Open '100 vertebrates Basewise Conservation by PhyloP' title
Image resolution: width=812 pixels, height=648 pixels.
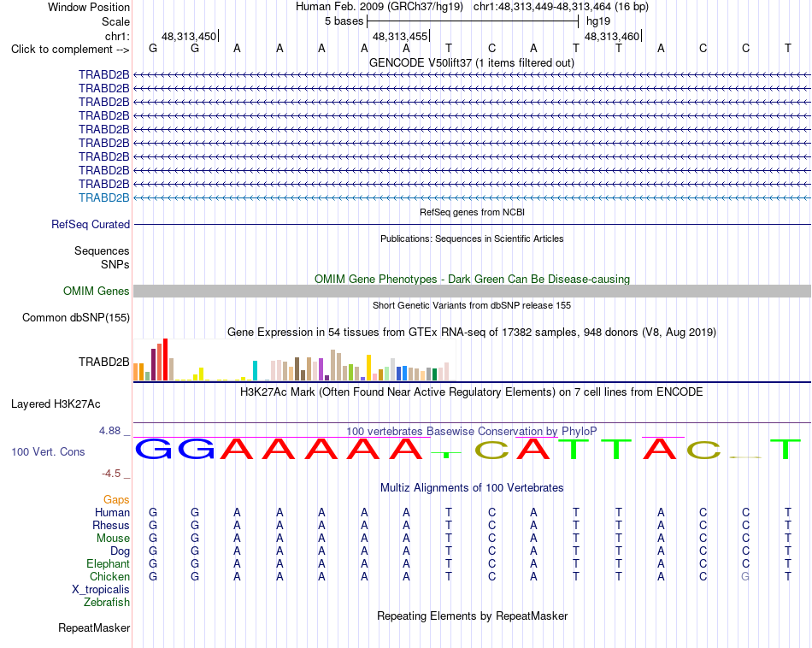(x=472, y=431)
